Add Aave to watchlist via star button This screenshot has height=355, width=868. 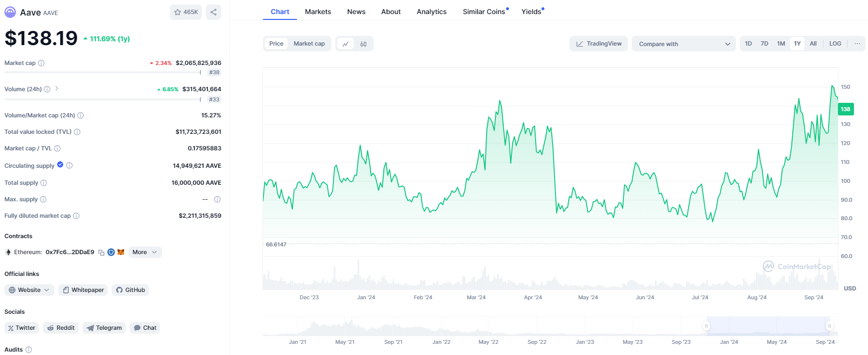[x=186, y=12]
